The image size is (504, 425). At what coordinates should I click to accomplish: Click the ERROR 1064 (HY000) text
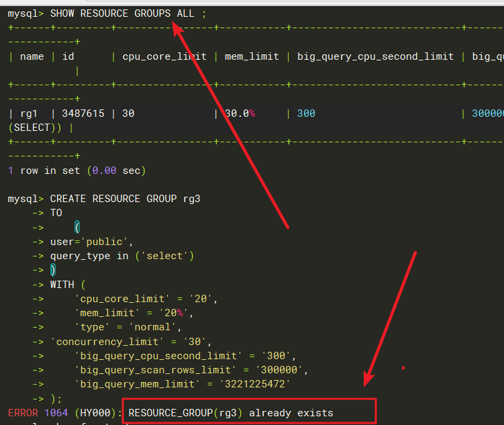point(63,412)
